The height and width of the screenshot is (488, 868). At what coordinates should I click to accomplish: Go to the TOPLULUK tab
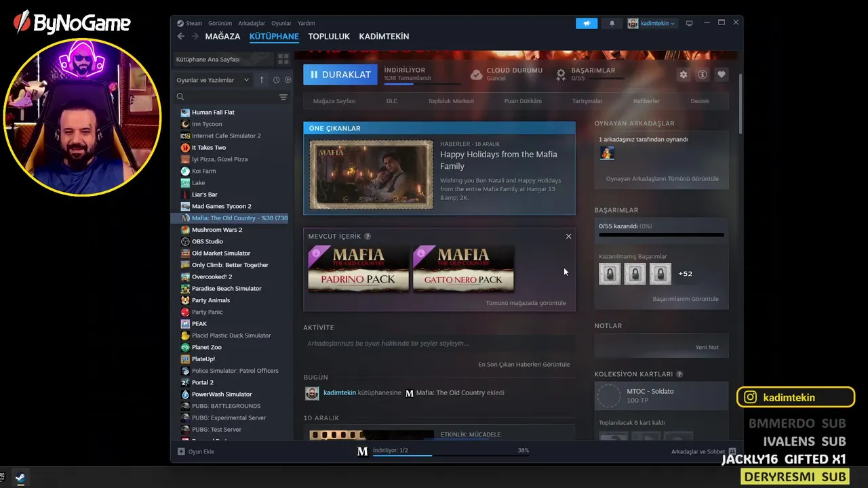pos(329,37)
